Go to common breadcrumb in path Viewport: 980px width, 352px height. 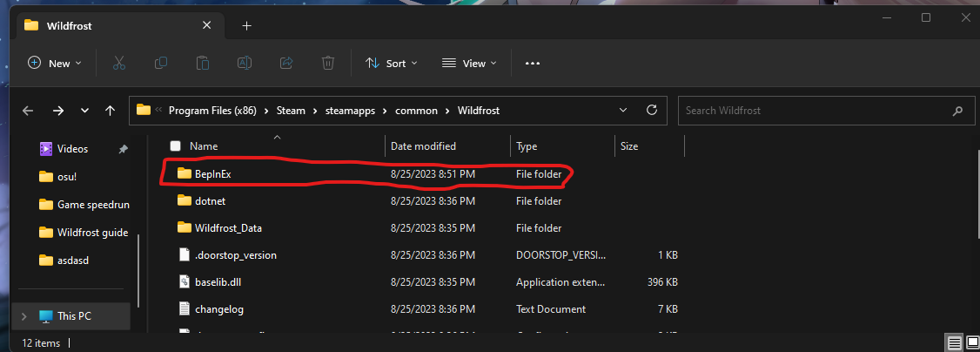click(417, 111)
